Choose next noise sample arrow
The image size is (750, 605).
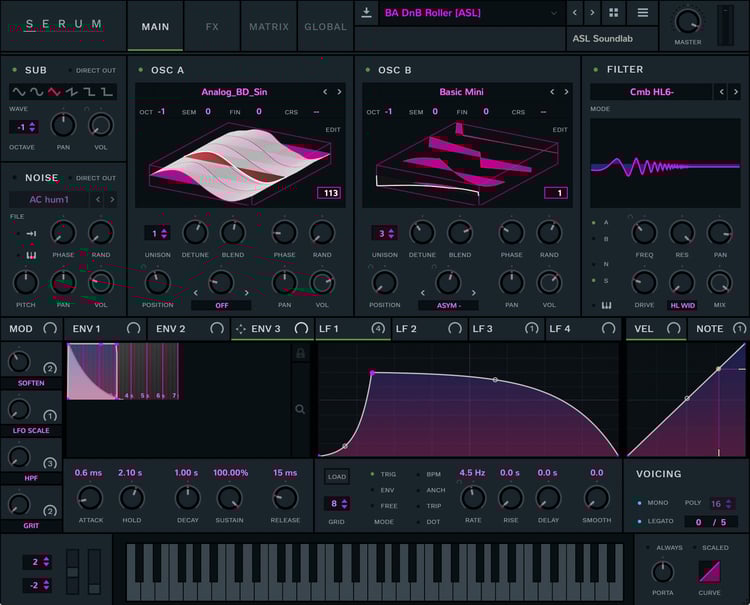[x=112, y=199]
